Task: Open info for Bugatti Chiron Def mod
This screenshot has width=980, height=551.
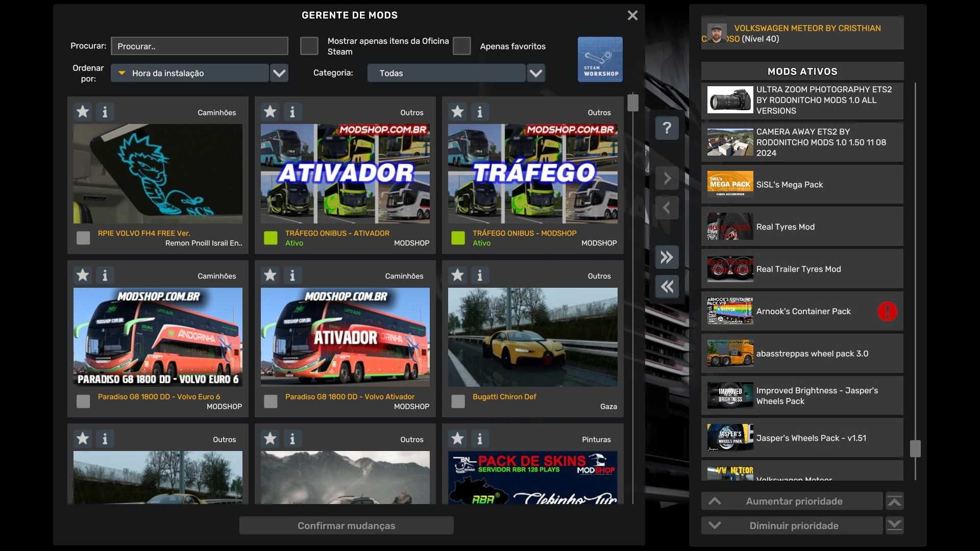Action: (x=479, y=275)
